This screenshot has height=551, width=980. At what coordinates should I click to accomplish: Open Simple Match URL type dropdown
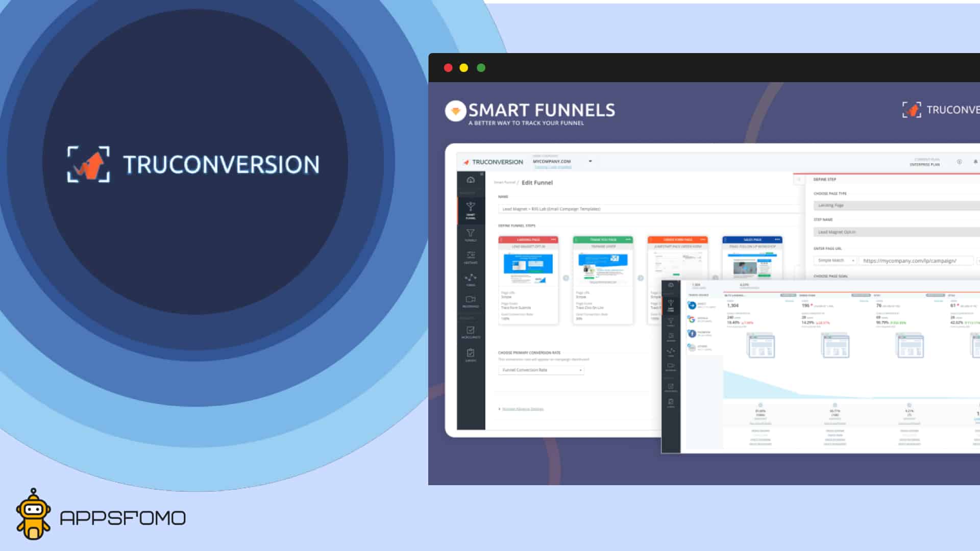click(836, 261)
